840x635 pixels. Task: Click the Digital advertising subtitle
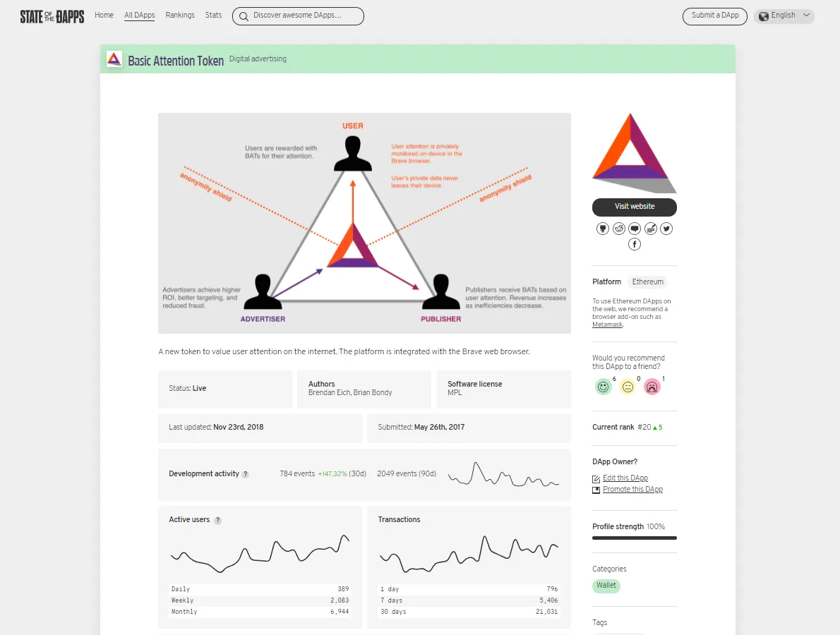[258, 59]
